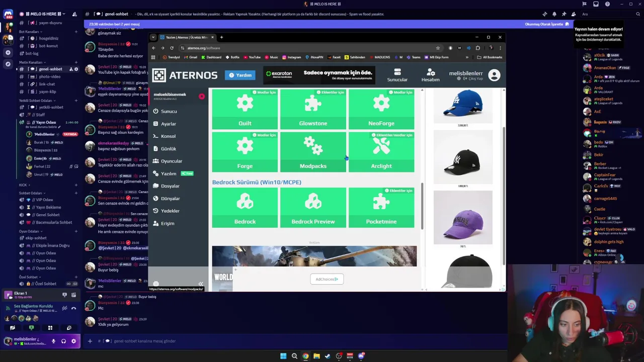Toggle Discord microphone mute
The image size is (644, 362).
[x=53, y=341]
